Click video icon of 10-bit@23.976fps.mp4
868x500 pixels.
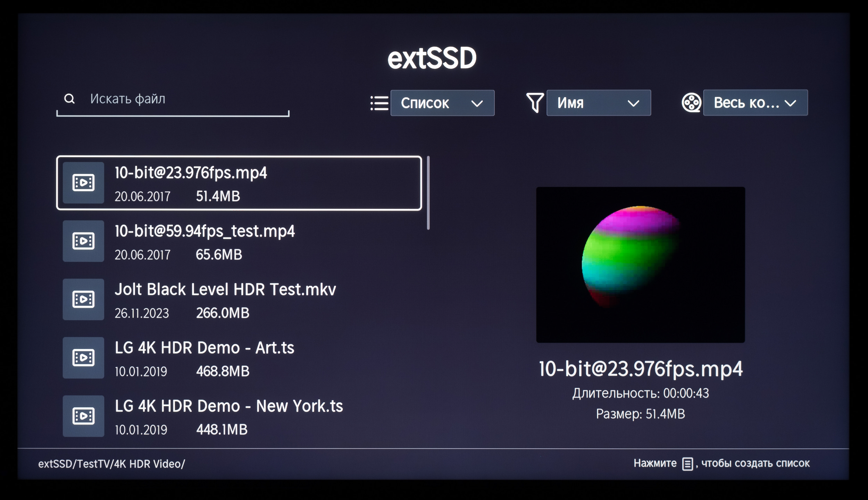pyautogui.click(x=83, y=183)
